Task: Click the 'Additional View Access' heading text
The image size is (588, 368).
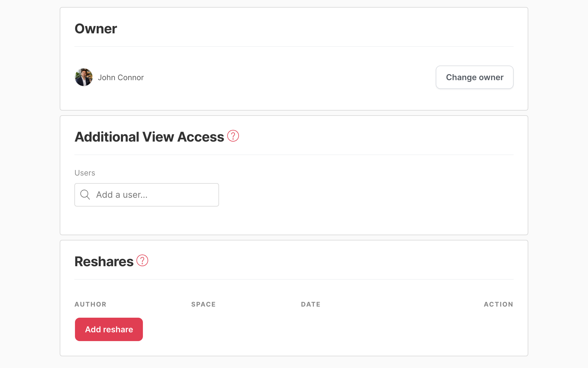Action: 149,137
